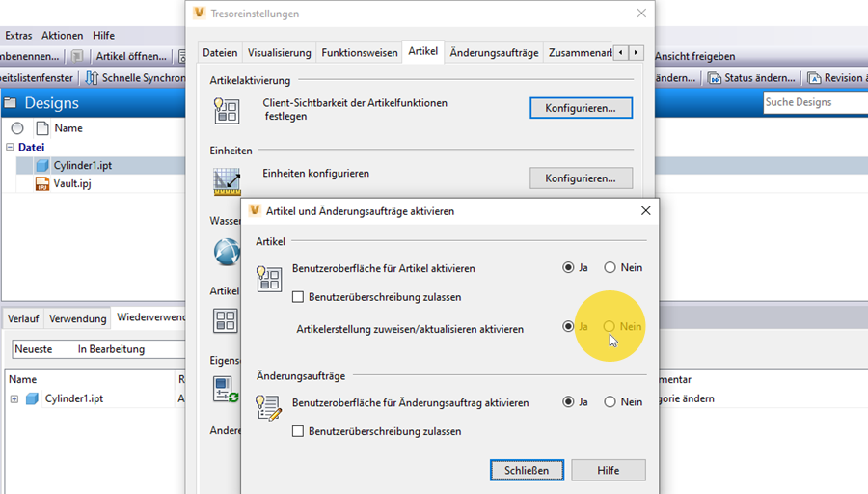This screenshot has width=868, height=494.
Task: Click the Eigenschaften sync icon
Action: (226, 389)
